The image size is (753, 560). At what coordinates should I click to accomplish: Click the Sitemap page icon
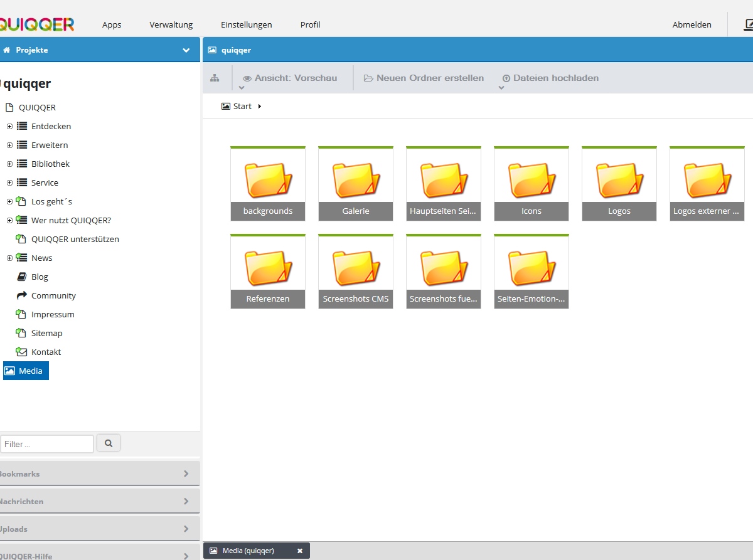click(20, 333)
